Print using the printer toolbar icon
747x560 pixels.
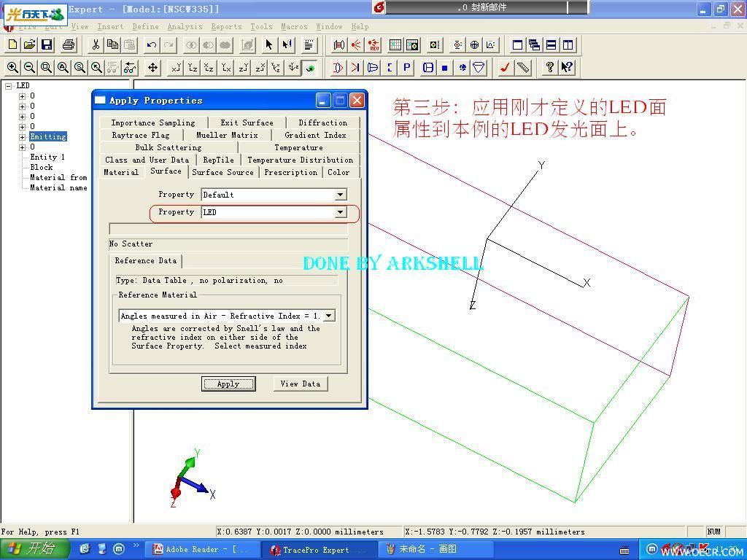click(69, 44)
